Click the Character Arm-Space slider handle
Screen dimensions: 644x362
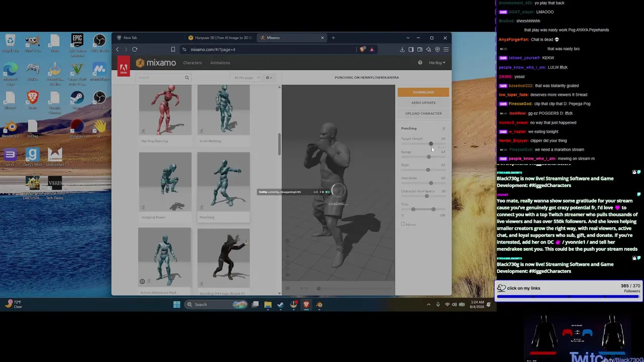[x=427, y=196]
